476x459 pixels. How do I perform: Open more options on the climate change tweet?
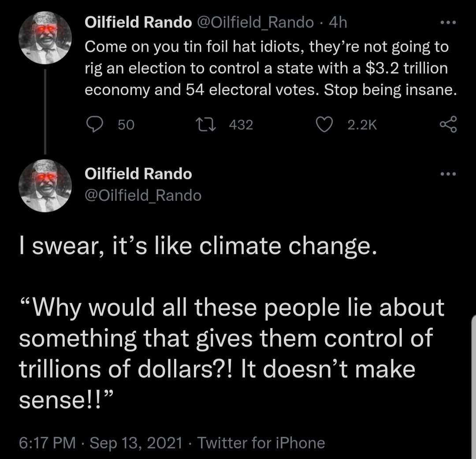point(448,174)
